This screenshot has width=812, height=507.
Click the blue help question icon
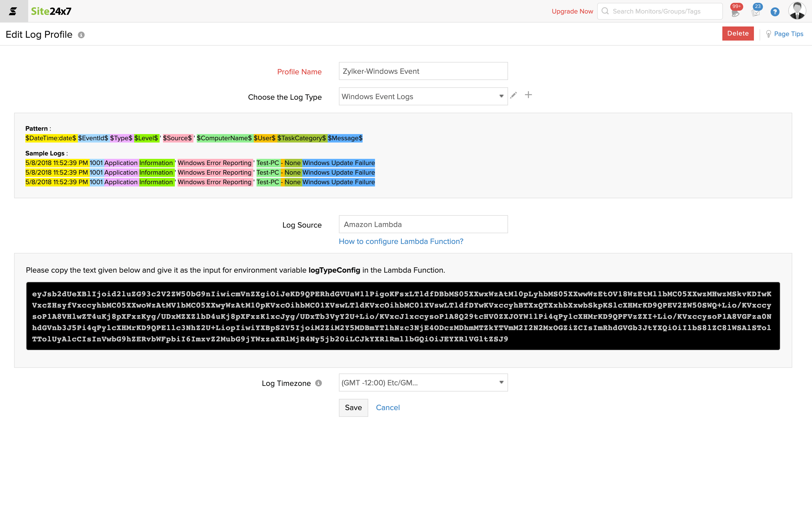[775, 12]
